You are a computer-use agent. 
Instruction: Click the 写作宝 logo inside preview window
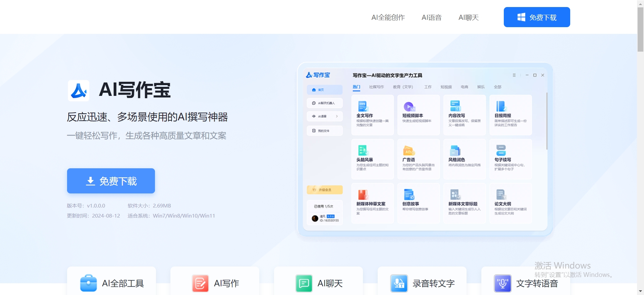click(x=318, y=75)
